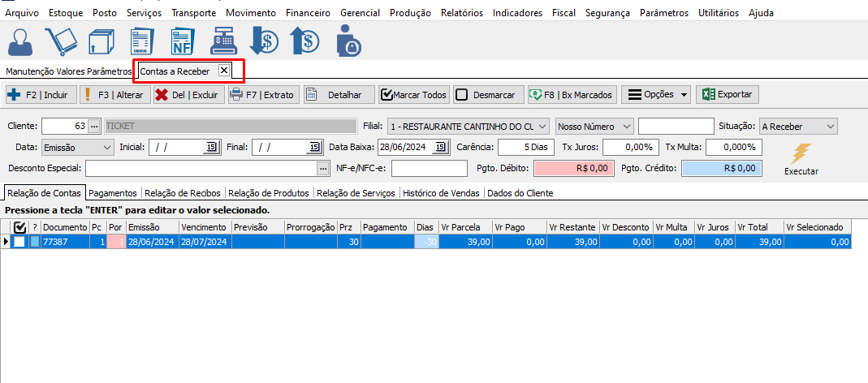Tick the checkbox for document 77387
868x383 pixels.
[19, 242]
